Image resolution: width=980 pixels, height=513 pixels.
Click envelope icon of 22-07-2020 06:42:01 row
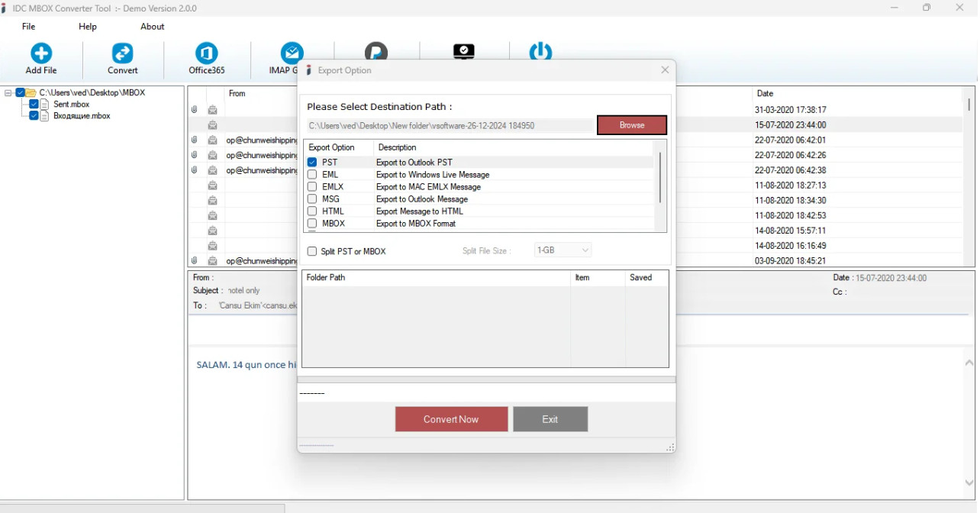(213, 140)
